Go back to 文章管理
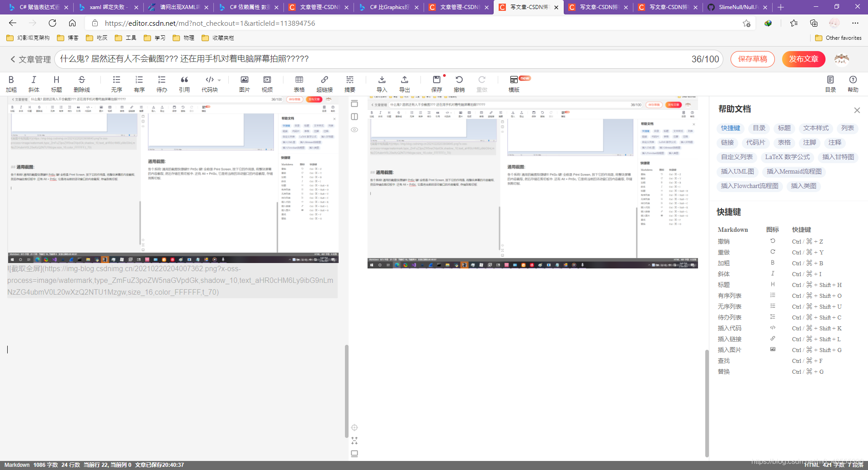This screenshot has width=868, height=470. pyautogui.click(x=30, y=59)
